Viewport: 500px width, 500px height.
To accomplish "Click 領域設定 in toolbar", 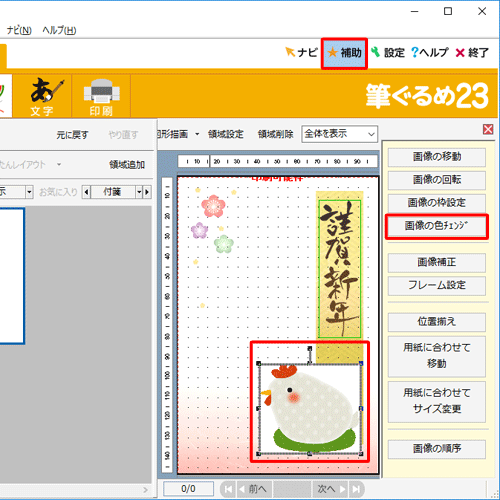I will coord(226,134).
